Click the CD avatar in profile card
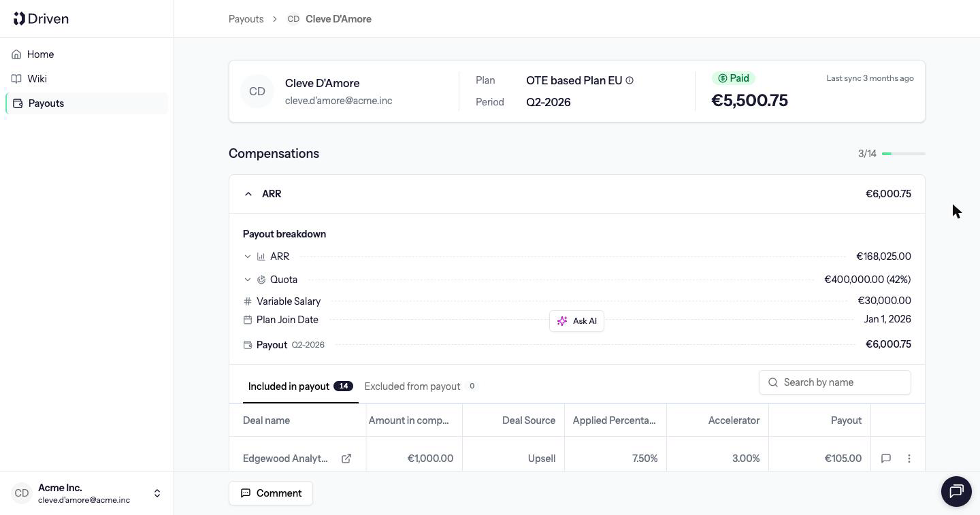This screenshot has width=980, height=515. click(257, 91)
